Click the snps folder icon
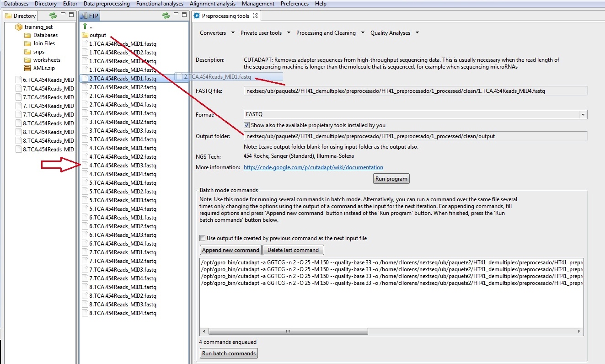Viewport: 605px width, 364px height. coord(27,52)
